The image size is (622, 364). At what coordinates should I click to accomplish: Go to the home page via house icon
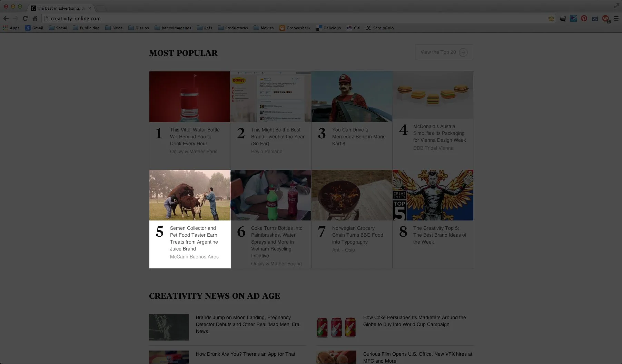click(x=35, y=19)
